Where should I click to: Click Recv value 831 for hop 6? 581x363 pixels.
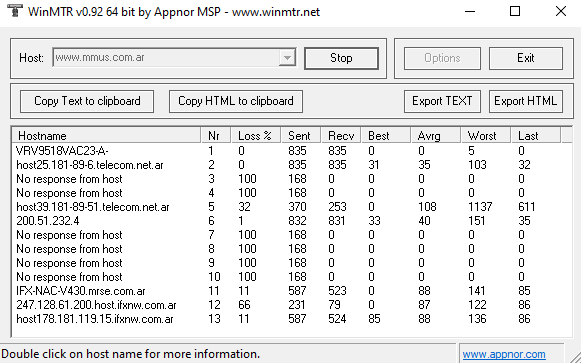(x=337, y=221)
